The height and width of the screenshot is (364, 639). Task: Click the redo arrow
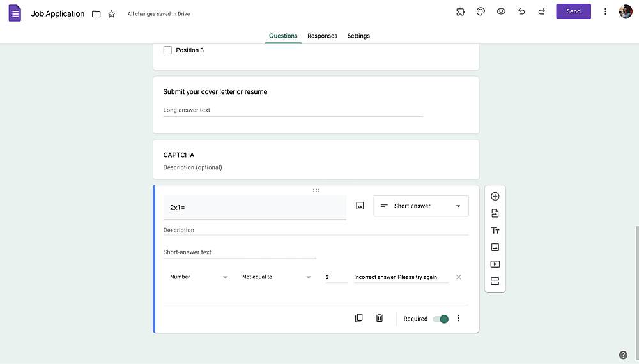coord(542,11)
